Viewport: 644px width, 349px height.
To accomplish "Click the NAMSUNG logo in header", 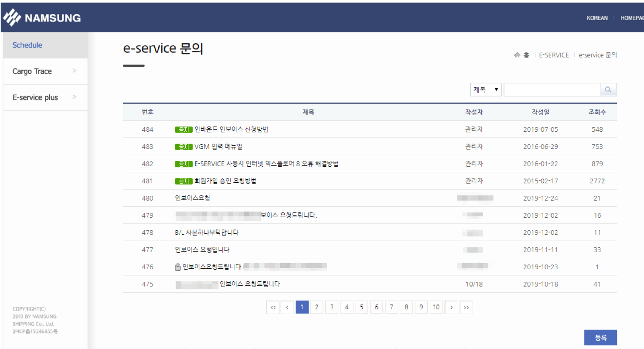I will click(42, 18).
